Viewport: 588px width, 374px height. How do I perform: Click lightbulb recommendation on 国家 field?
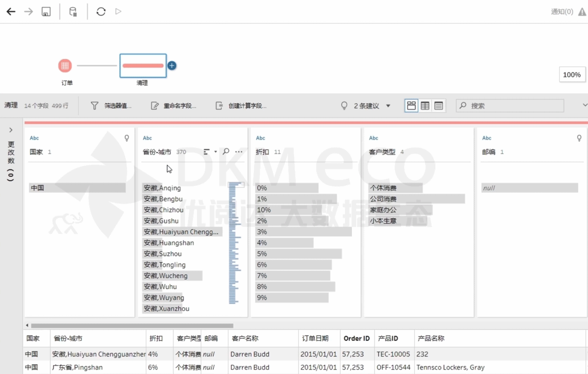[x=127, y=139]
